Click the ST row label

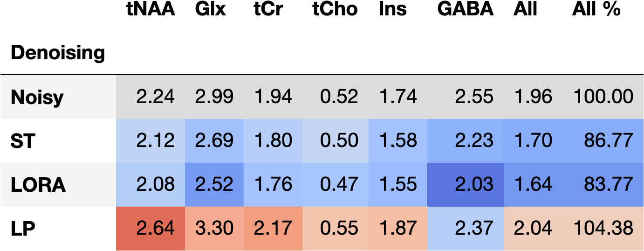[23, 141]
